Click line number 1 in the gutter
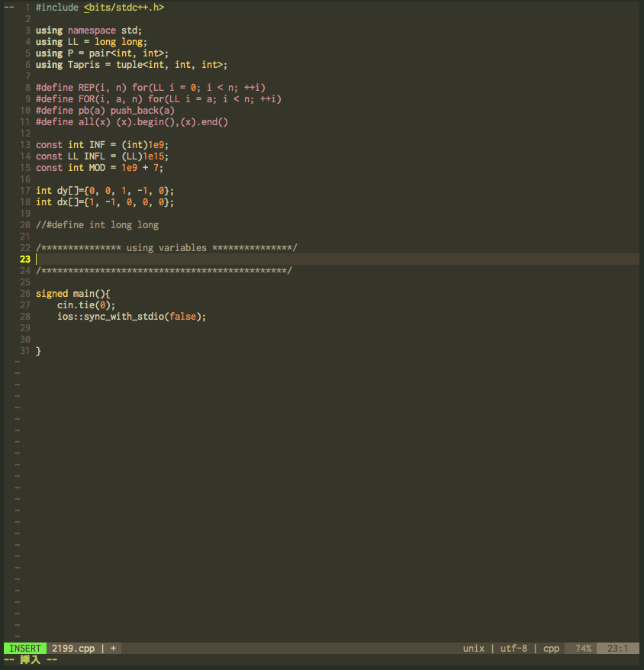The width and height of the screenshot is (644, 670). tap(27, 8)
